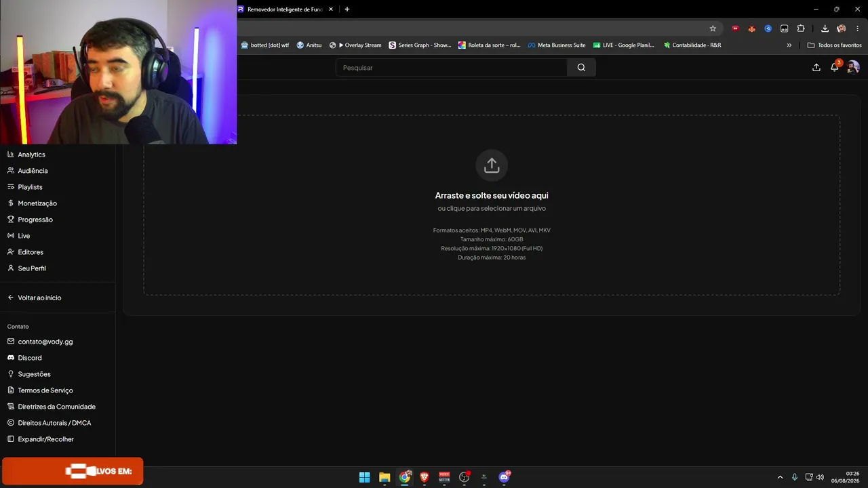
Task: Show hidden system tray icons
Action: [x=780, y=477]
